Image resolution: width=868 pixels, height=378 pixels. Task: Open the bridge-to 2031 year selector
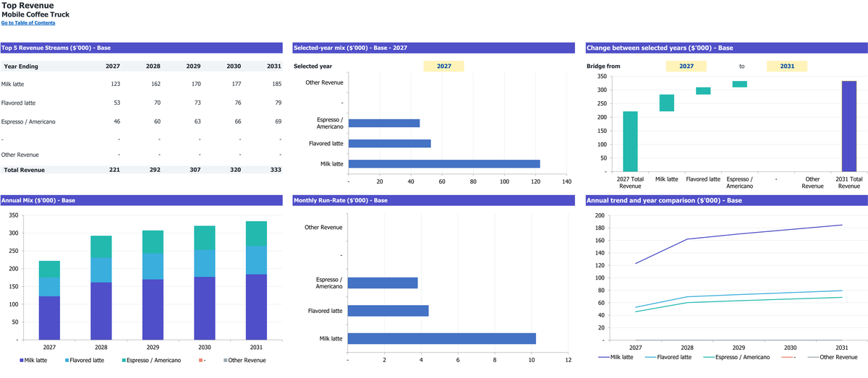point(787,66)
